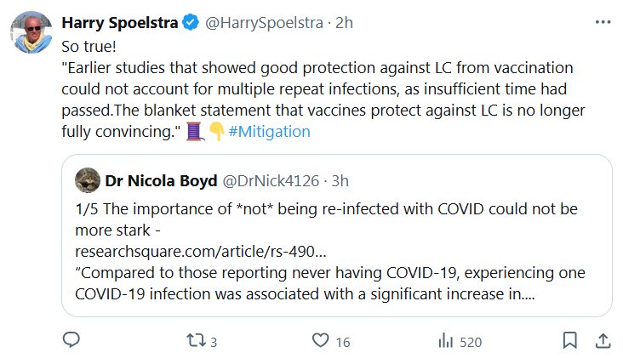
Task: Open the #Mitigation hashtag link
Action: (x=269, y=132)
